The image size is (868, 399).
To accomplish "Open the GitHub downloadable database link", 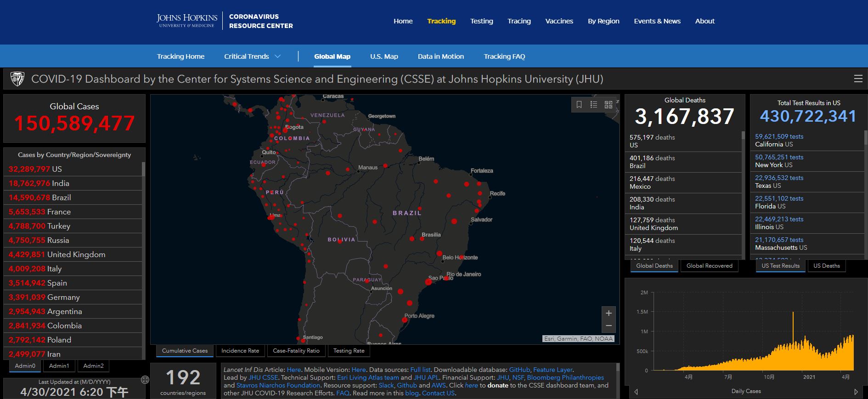I will coord(519,370).
